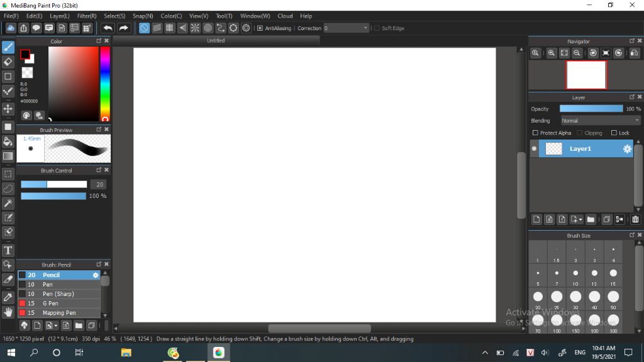Enable radial snap guide

pos(195,28)
